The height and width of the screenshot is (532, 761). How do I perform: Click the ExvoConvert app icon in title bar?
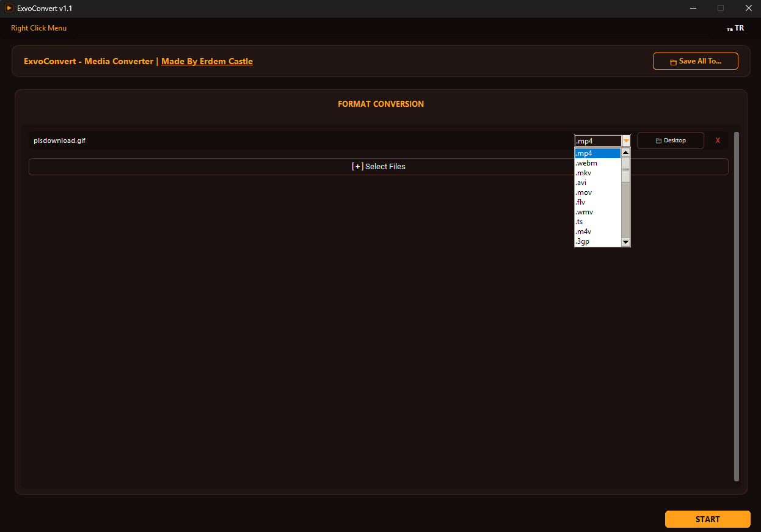tap(9, 9)
